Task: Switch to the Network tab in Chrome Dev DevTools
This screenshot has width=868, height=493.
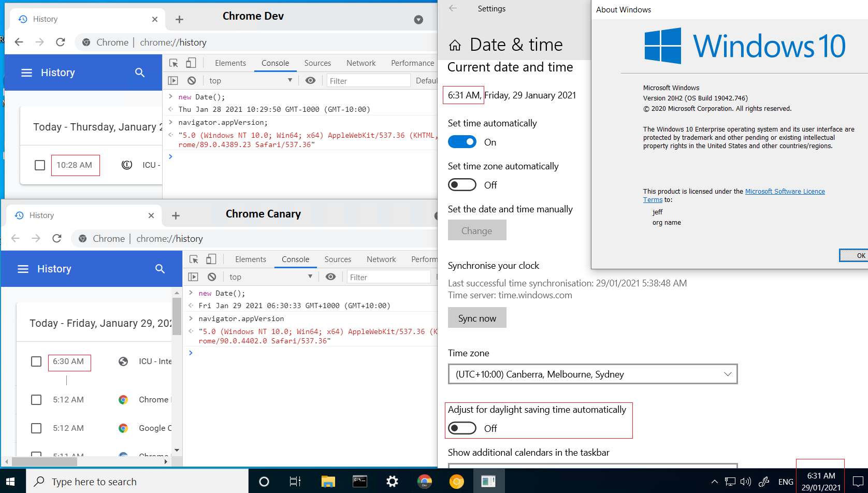Action: pyautogui.click(x=361, y=63)
